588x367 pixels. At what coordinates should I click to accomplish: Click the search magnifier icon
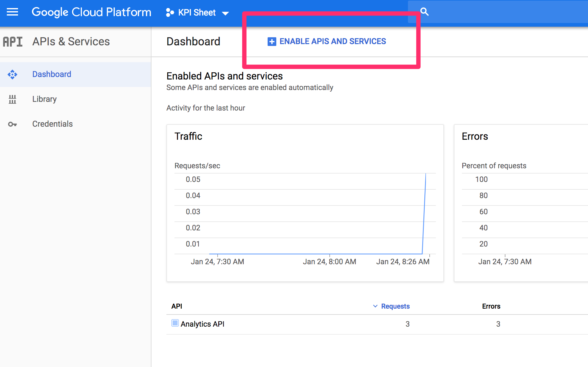coord(424,12)
